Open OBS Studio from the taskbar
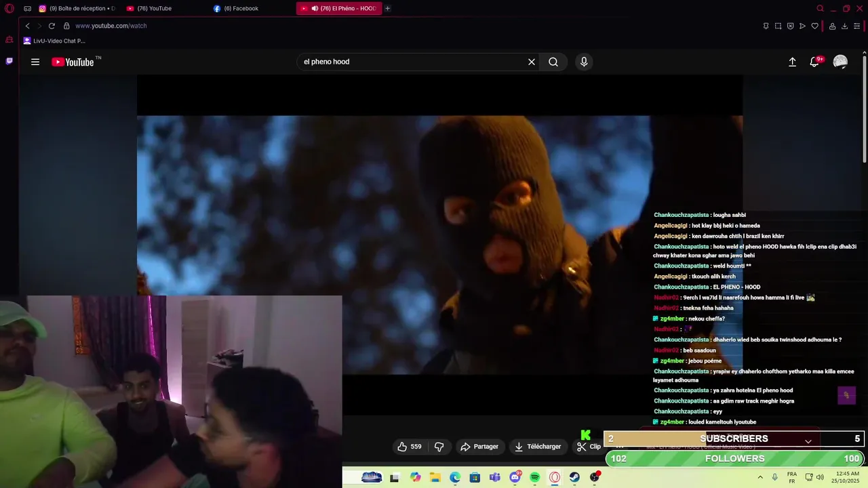This screenshot has height=488, width=868. point(595,477)
